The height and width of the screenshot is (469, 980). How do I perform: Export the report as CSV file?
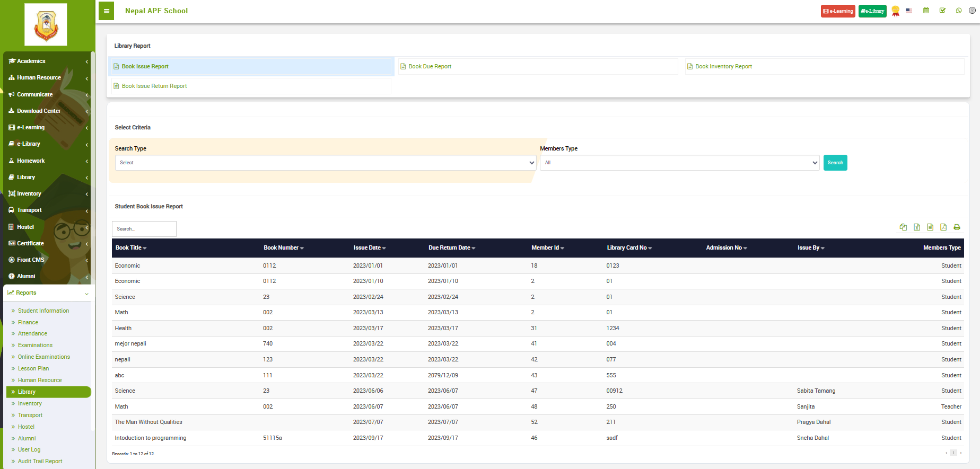coord(930,227)
